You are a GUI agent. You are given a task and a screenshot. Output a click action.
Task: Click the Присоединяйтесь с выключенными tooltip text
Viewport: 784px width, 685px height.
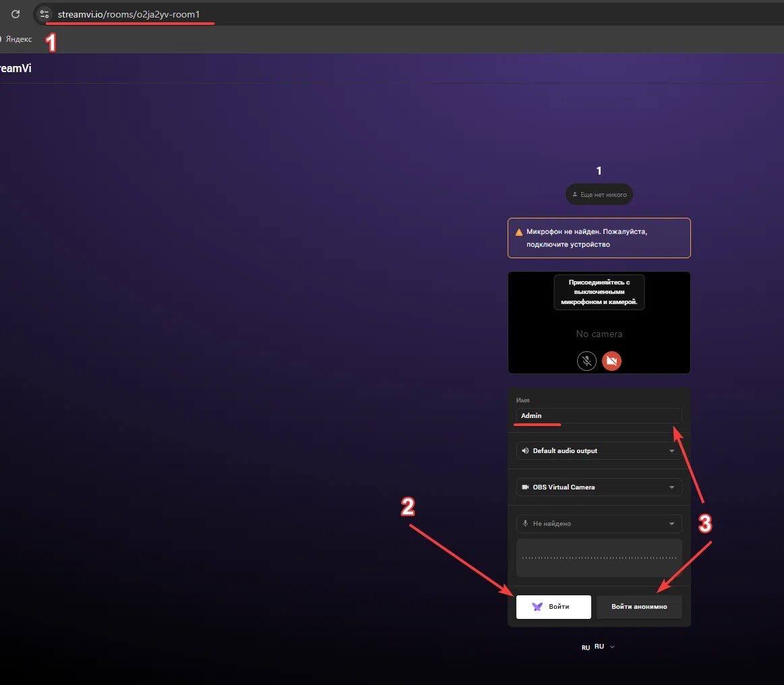599,292
